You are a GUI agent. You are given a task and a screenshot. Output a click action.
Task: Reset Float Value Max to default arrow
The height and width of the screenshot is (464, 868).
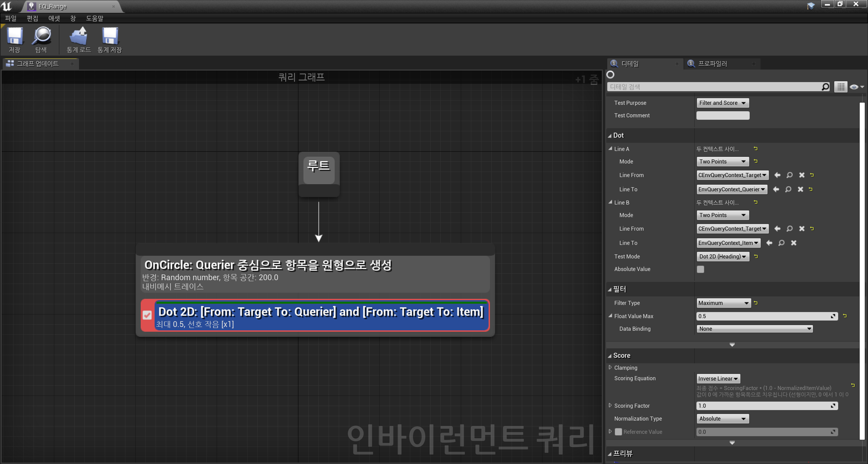(845, 316)
